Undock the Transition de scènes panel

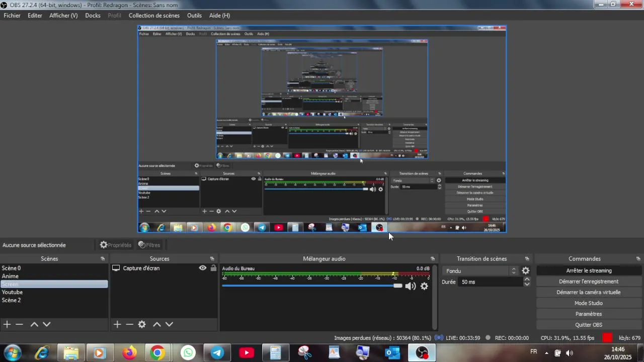pos(527,259)
